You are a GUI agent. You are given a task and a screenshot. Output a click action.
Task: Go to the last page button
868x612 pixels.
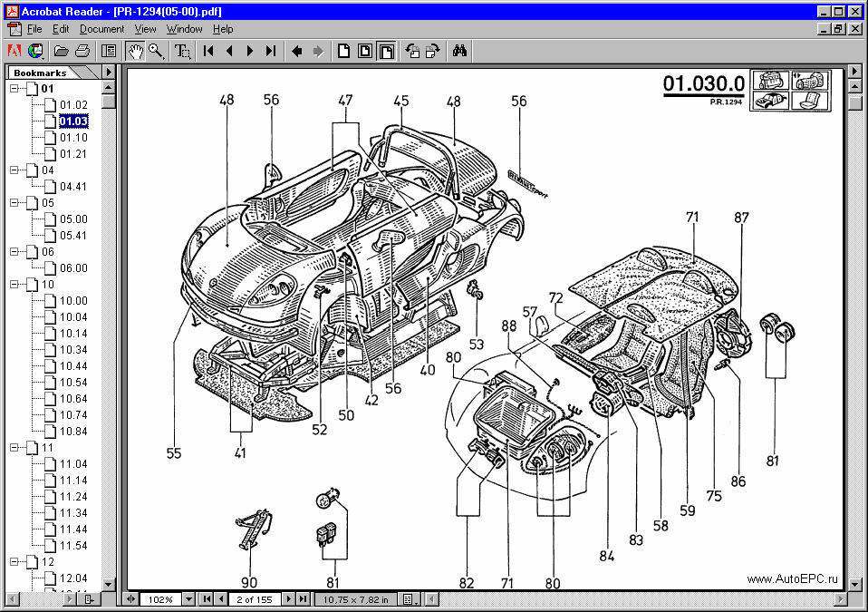pyautogui.click(x=270, y=52)
